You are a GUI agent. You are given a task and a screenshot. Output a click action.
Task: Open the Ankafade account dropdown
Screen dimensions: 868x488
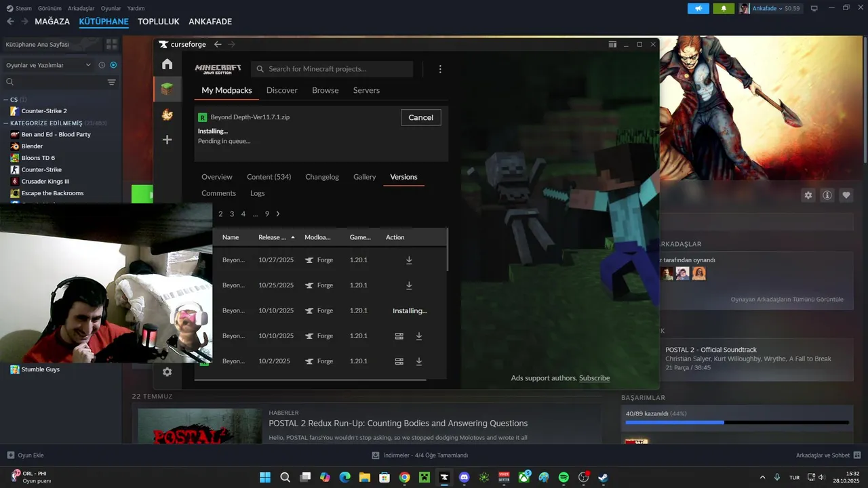click(x=770, y=8)
